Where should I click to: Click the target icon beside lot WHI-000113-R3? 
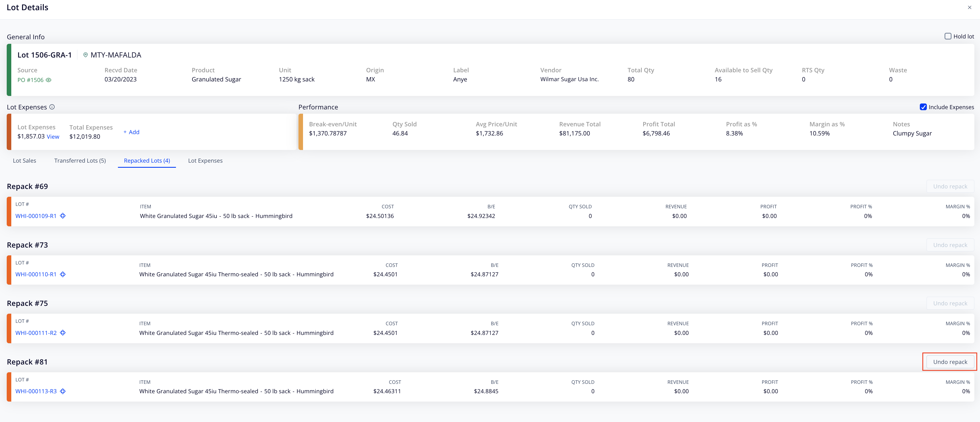[63, 391]
